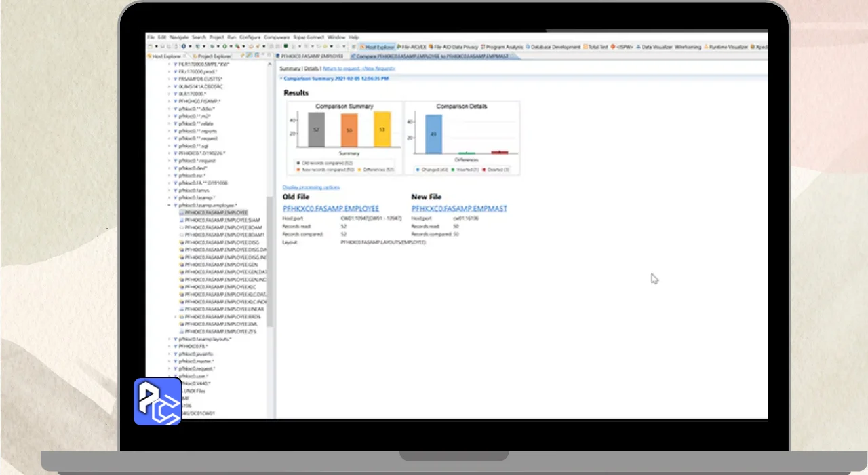Image resolution: width=868 pixels, height=475 pixels.
Task: Expand the pfhkxc0.dev* tree node
Action: coord(170,168)
